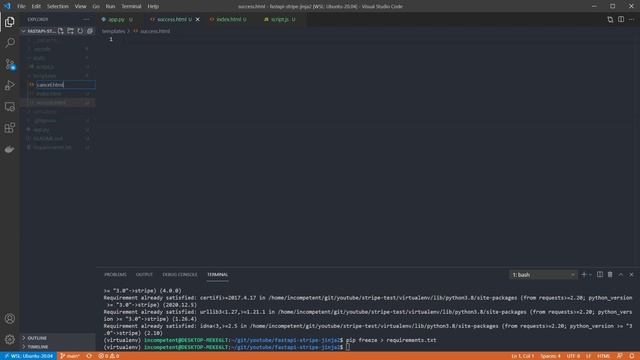Click the main branch in status bar

[70, 356]
